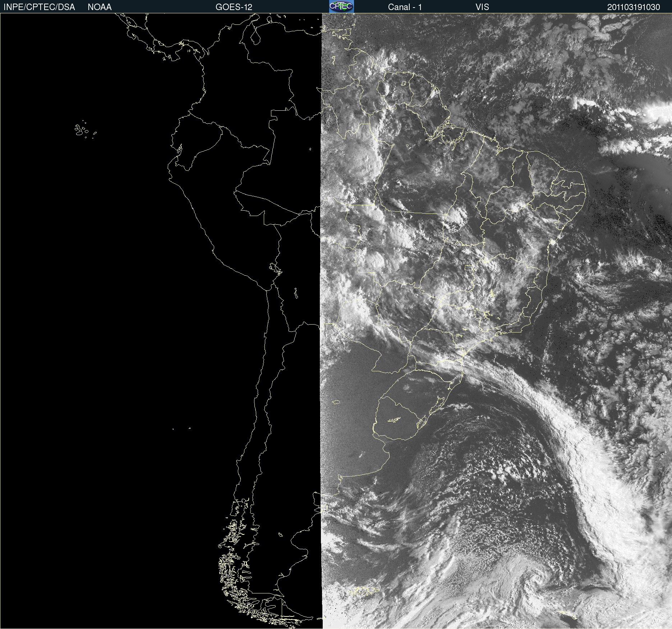Click the CPTEC logo in the header
672x629 pixels.
(x=341, y=6)
